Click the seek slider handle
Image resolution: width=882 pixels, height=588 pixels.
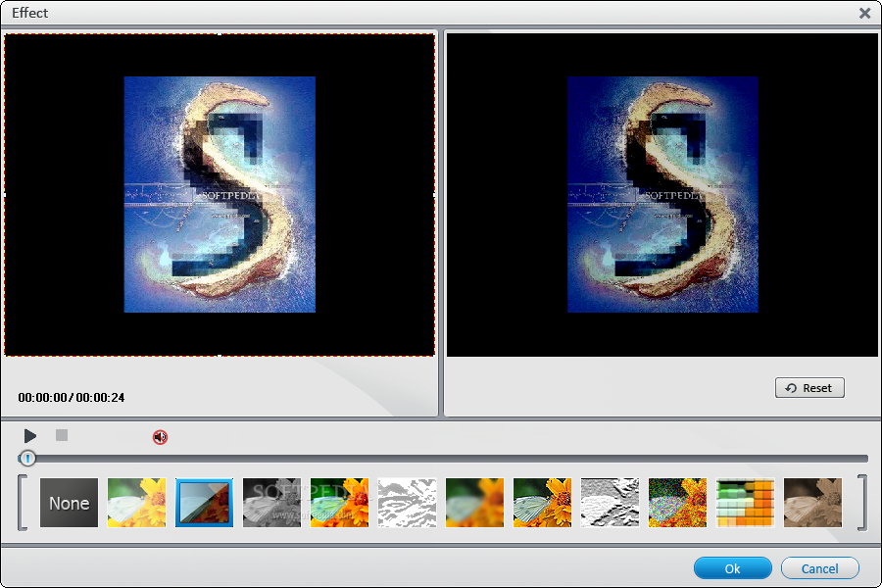pyautogui.click(x=27, y=459)
